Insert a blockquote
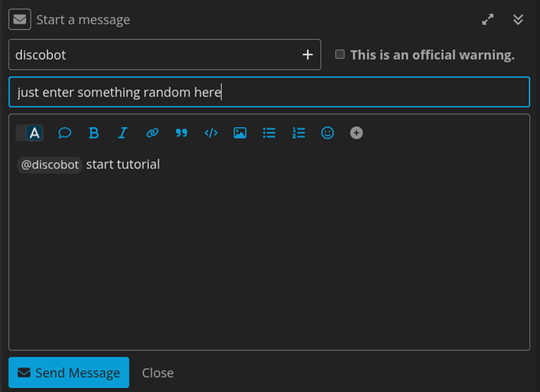This screenshot has width=540, height=392. tap(181, 132)
